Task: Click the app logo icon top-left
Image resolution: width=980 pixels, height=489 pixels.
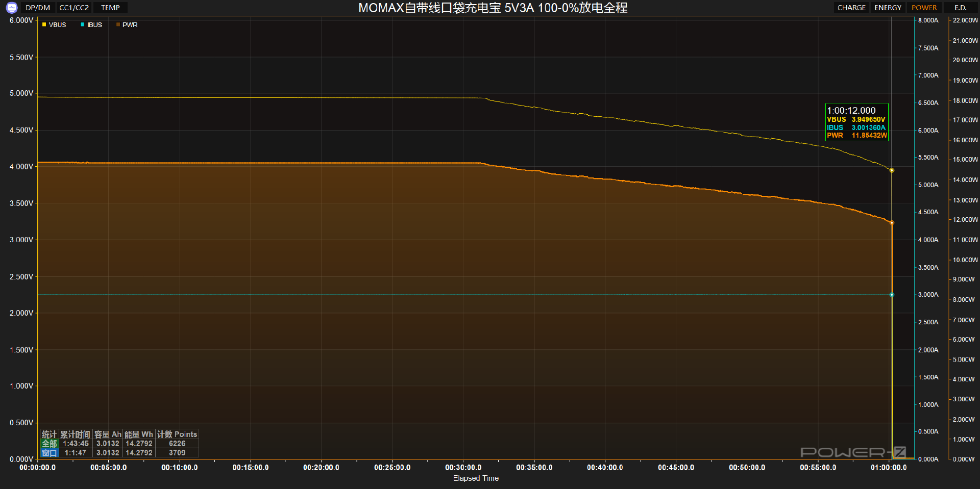Action: (x=12, y=8)
